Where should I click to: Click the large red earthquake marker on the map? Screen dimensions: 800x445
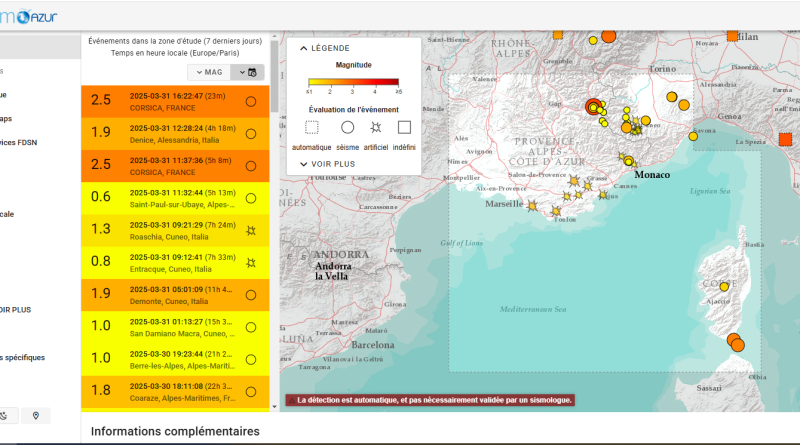click(594, 107)
